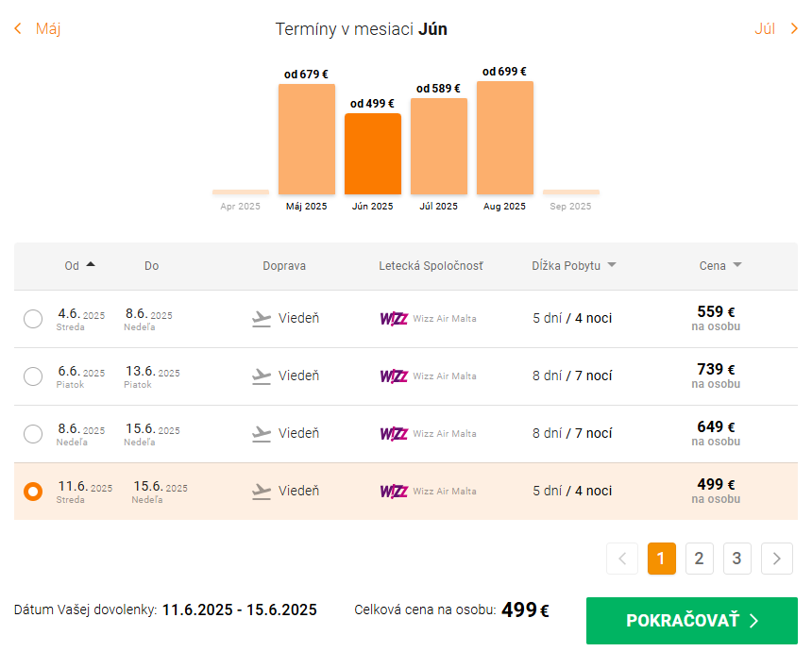Select the 6.6. to 13.6. date option
The width and height of the screenshot is (812, 668).
click(x=33, y=376)
